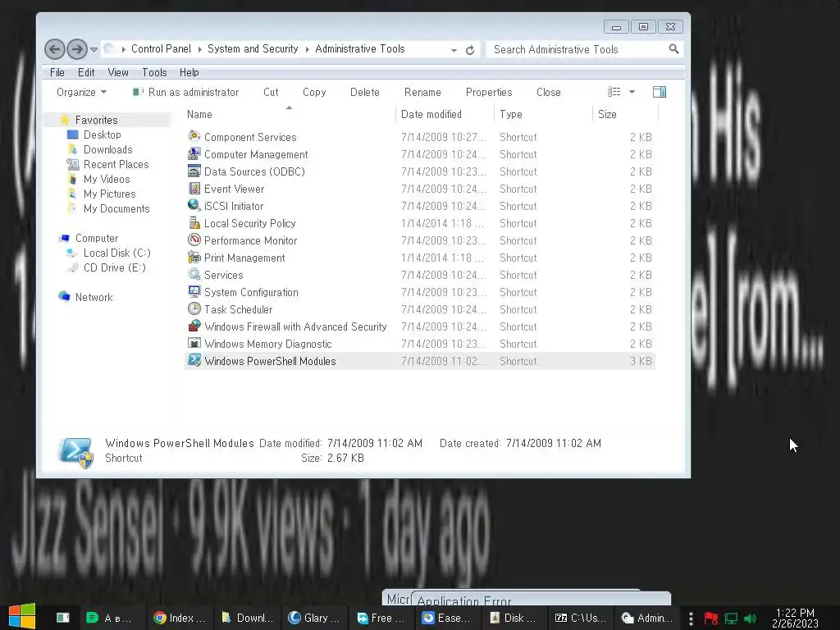This screenshot has width=840, height=630.
Task: Click the red flag tray icon
Action: (x=711, y=619)
